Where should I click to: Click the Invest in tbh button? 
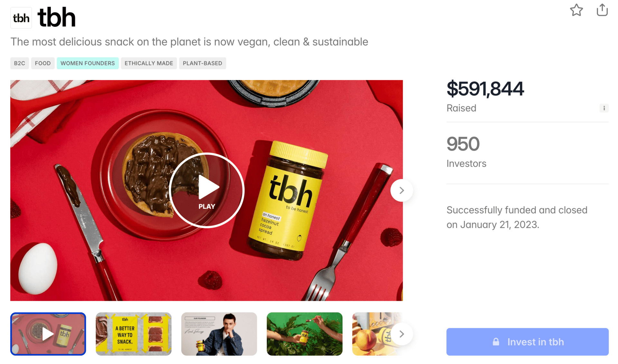click(527, 342)
